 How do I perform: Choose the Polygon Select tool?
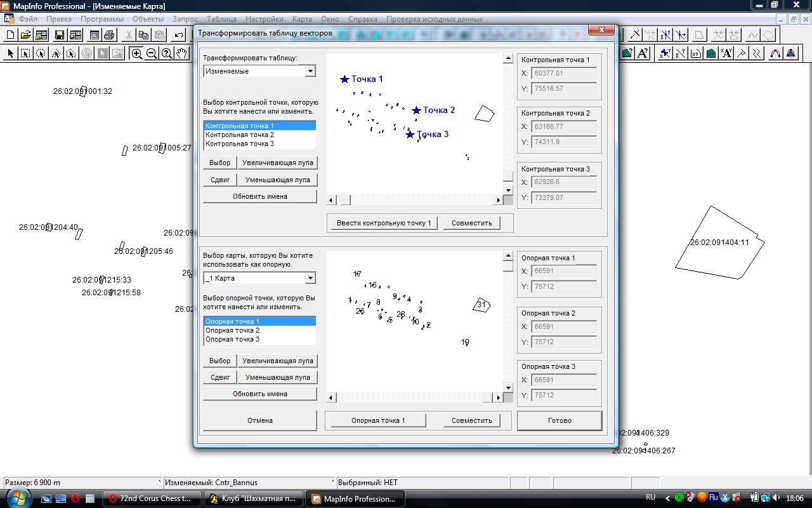tap(56, 53)
